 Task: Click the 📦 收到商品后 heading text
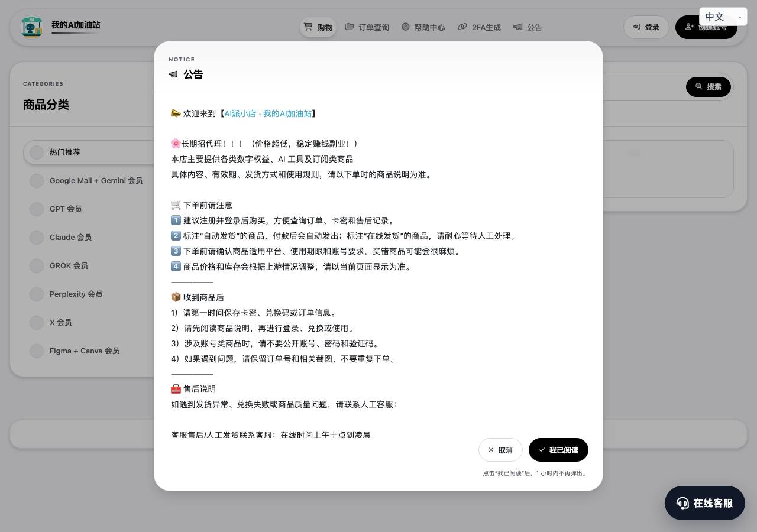click(197, 297)
